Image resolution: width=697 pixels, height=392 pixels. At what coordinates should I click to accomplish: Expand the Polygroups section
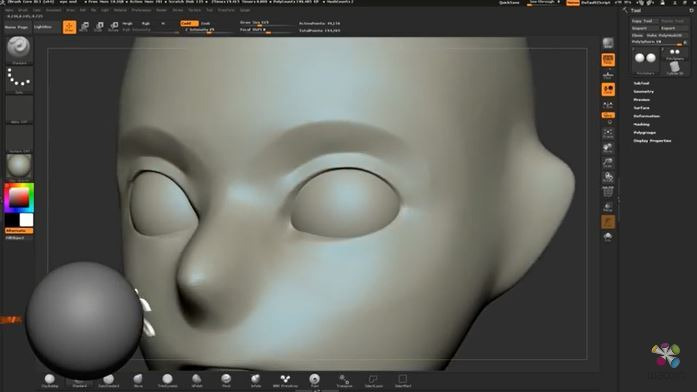tap(645, 132)
